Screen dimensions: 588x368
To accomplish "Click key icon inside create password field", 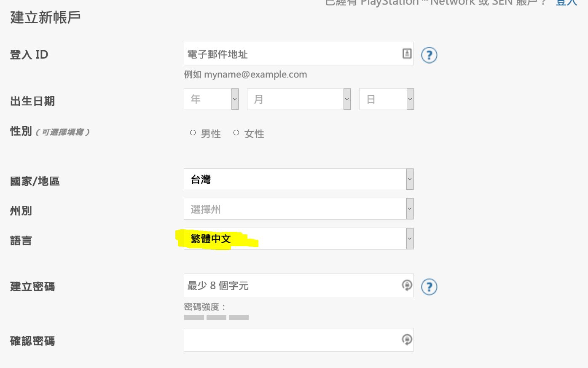I will [x=407, y=285].
